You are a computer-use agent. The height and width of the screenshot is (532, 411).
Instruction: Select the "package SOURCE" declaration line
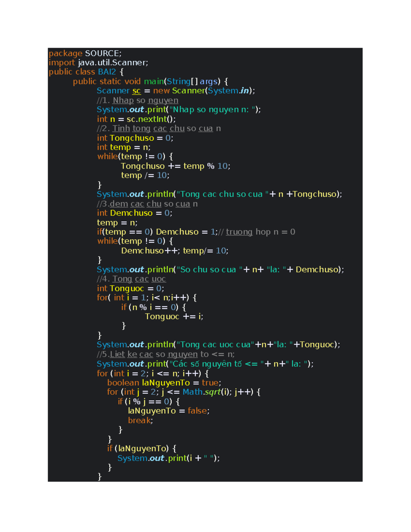[x=85, y=53]
